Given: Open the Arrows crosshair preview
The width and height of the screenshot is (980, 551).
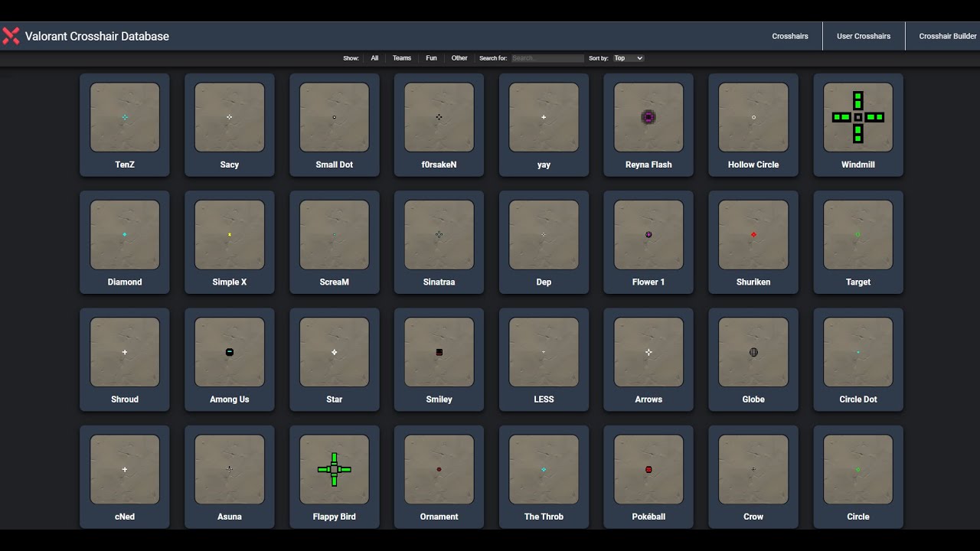Looking at the screenshot, I should coord(648,352).
